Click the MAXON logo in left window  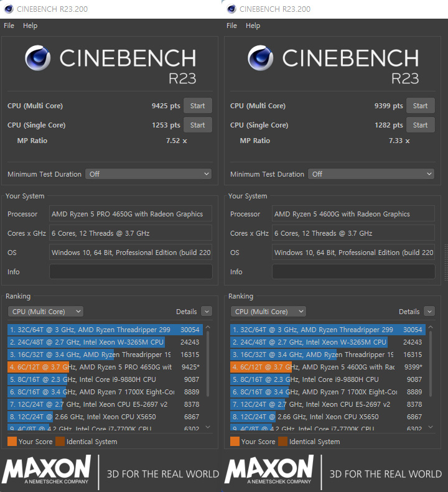pos(47,470)
